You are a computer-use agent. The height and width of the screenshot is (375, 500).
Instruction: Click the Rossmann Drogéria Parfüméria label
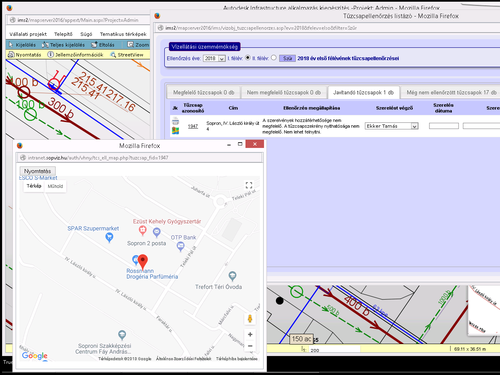pos(152,274)
